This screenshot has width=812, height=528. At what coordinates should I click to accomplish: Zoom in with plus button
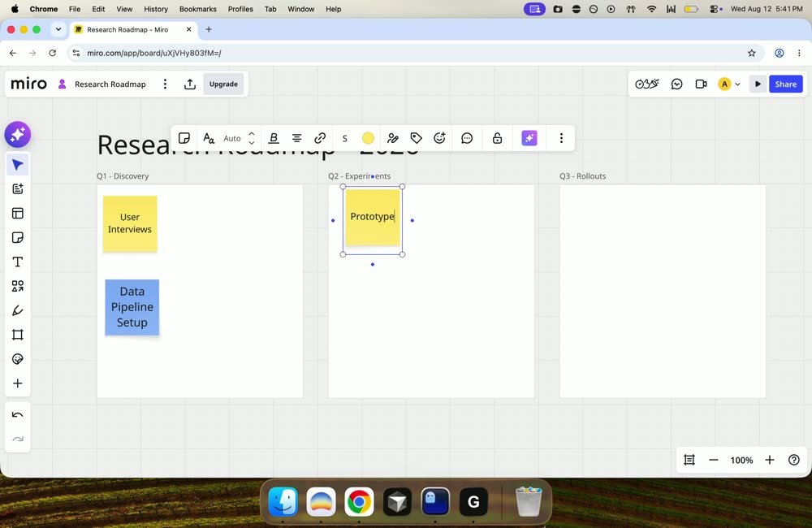point(770,460)
